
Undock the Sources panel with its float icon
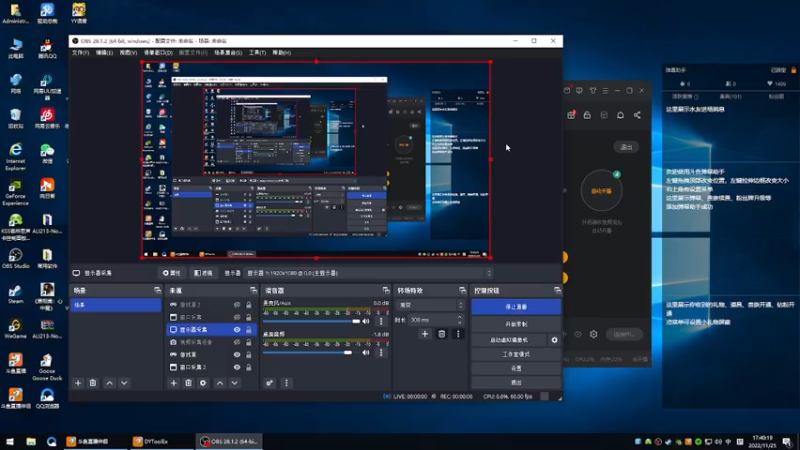[253, 290]
